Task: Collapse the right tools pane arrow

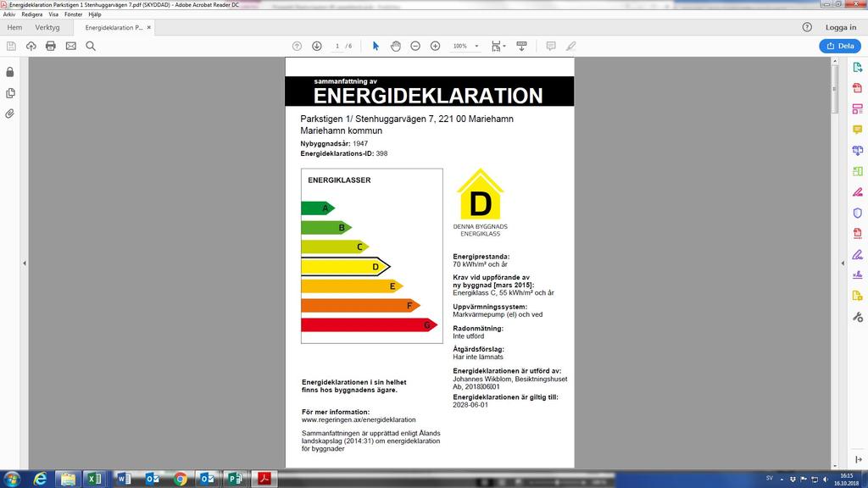Action: [x=843, y=263]
